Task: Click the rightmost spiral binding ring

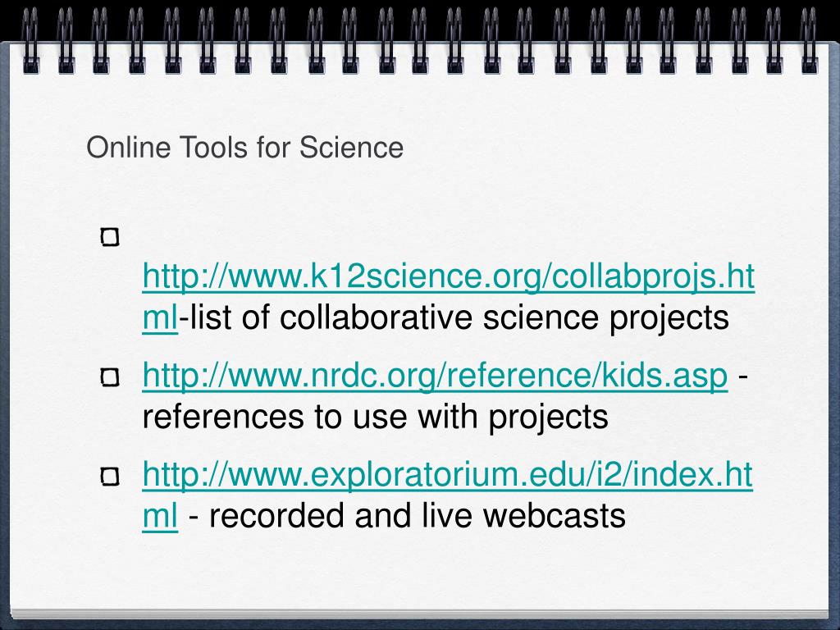Action: pos(809,40)
